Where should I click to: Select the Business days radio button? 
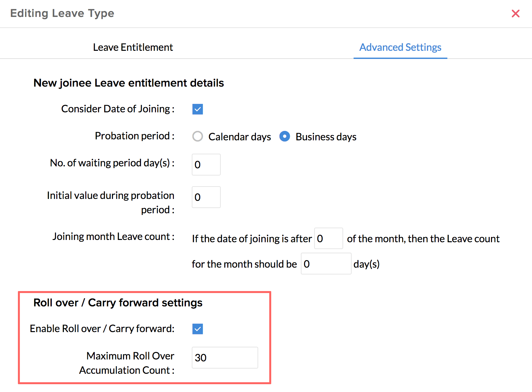click(285, 136)
